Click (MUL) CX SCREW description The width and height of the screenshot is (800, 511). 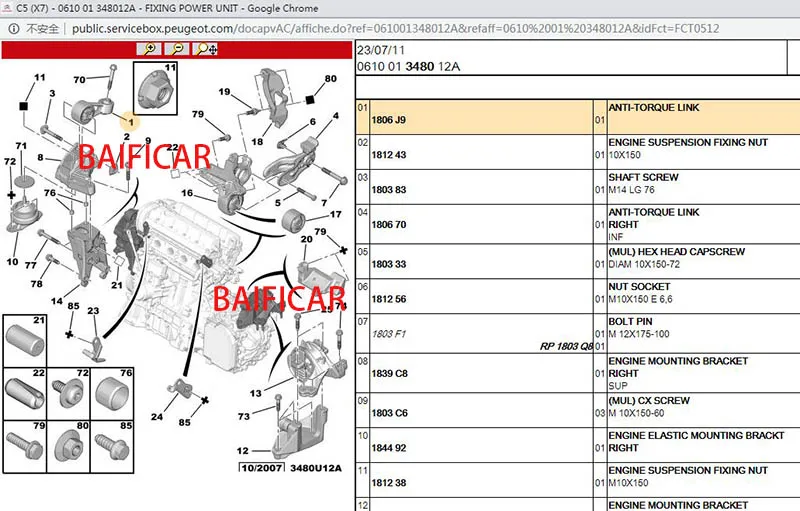coord(649,401)
